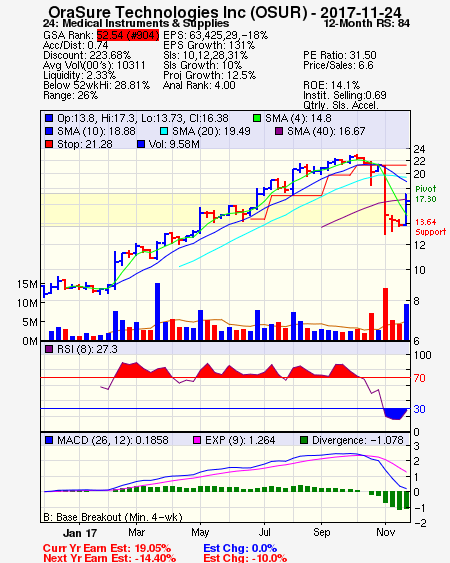Click the Mar date axis label
The image size is (450, 563).
tap(136, 532)
